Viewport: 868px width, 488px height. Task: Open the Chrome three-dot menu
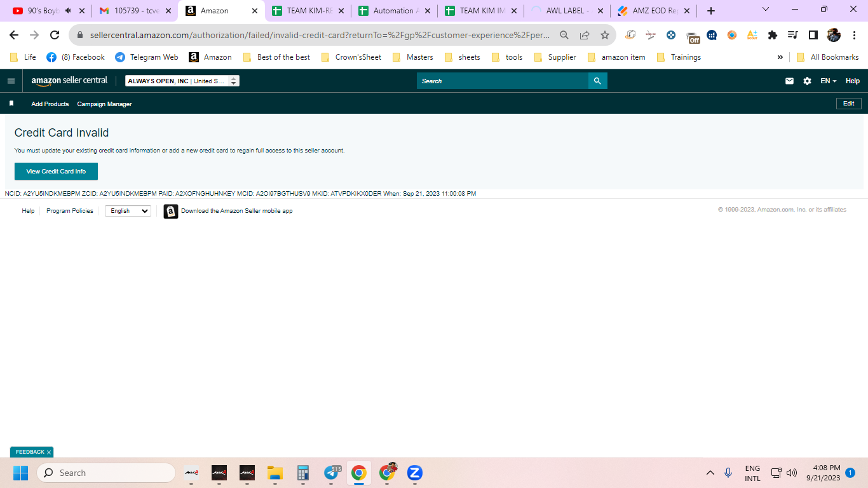(853, 35)
